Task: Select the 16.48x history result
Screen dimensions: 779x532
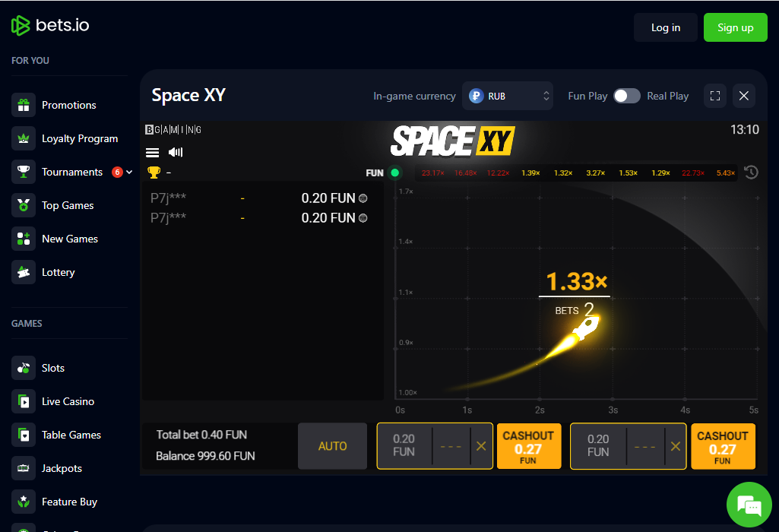Action: tap(466, 173)
